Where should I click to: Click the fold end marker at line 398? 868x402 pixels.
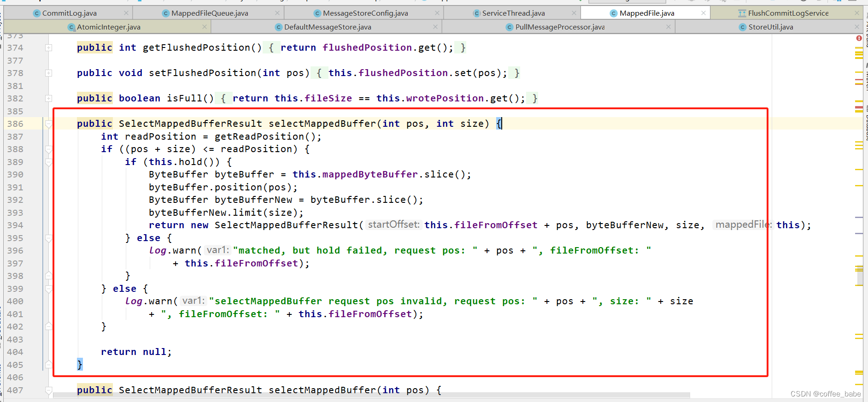coord(49,276)
